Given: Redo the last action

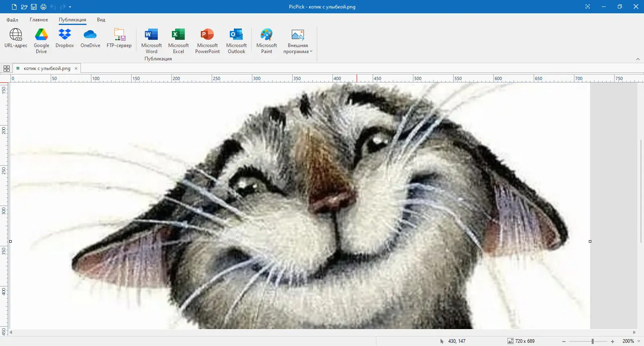Looking at the screenshot, I should coord(62,7).
